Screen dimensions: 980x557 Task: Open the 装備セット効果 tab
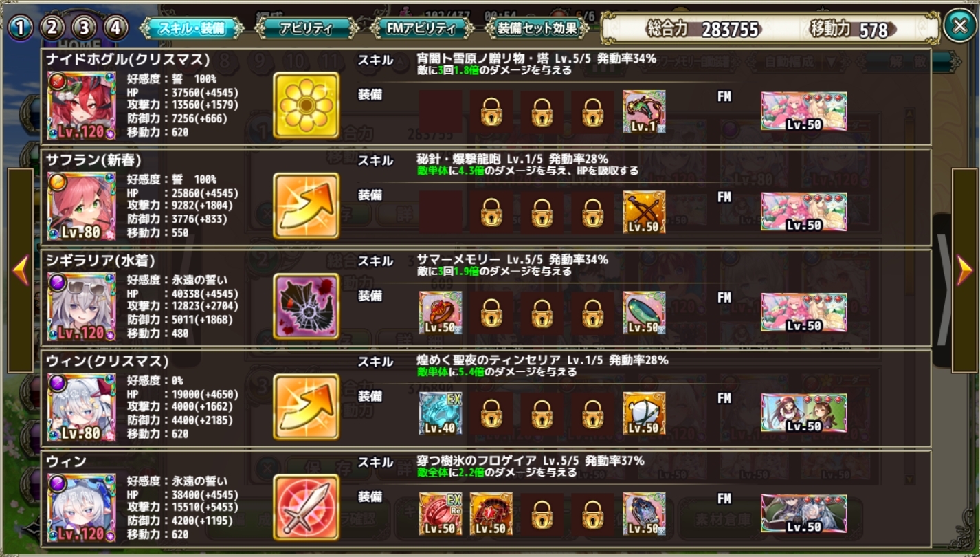[x=537, y=28]
